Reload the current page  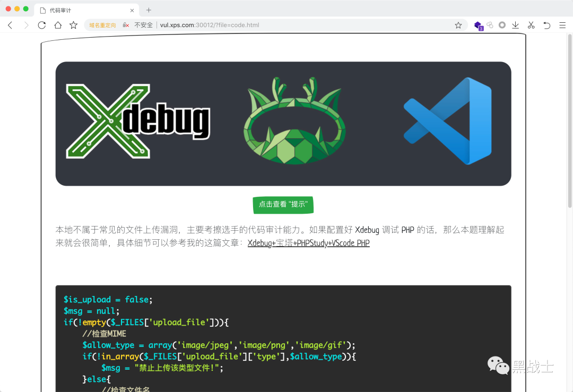[42, 25]
